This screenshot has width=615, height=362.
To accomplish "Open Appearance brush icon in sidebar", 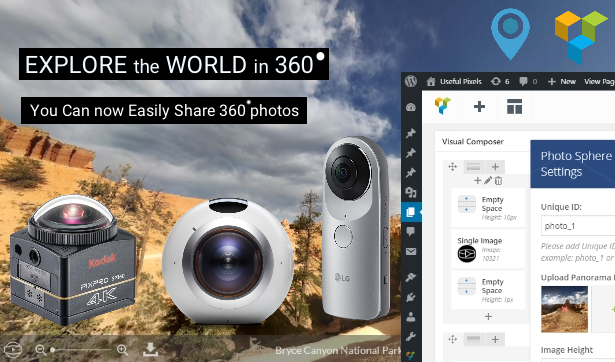I will click(x=411, y=277).
